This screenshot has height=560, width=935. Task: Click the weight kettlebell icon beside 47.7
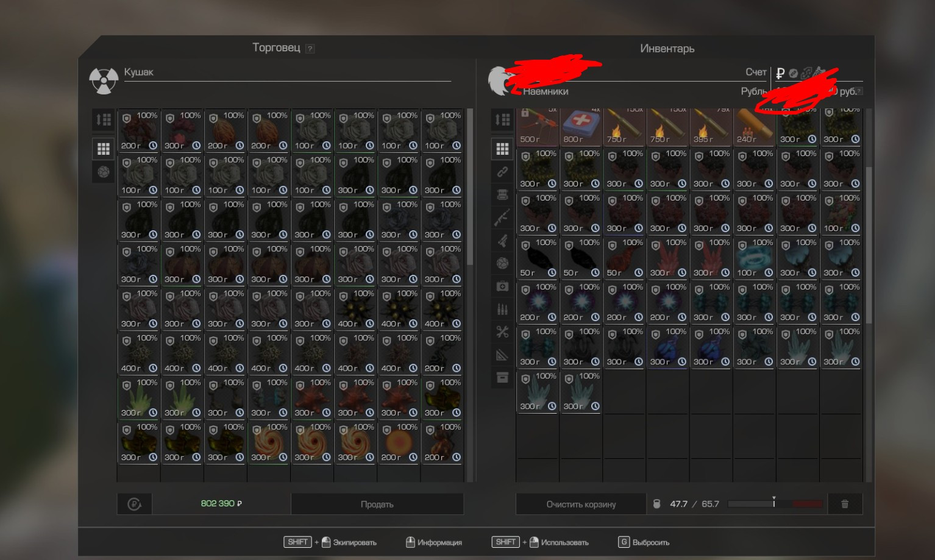656,504
